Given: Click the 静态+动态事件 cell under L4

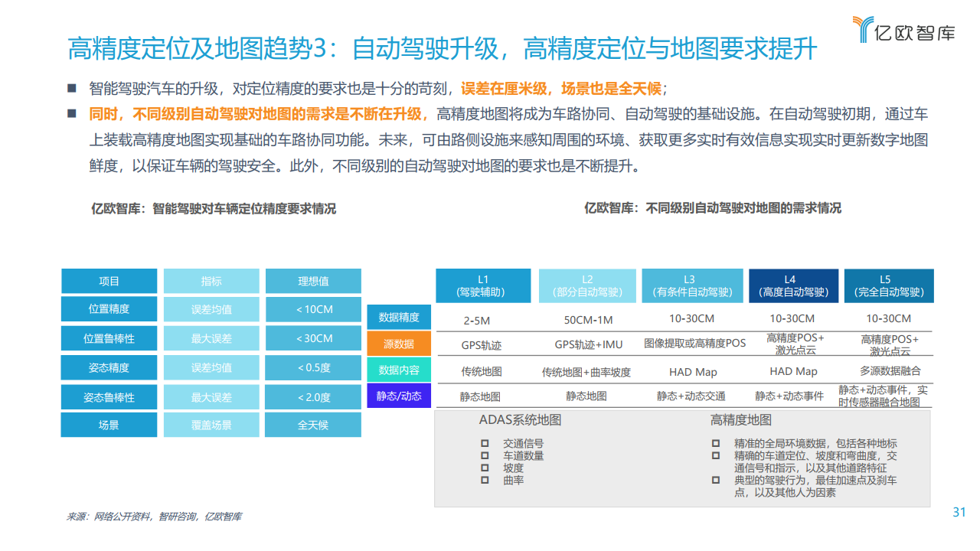Looking at the screenshot, I should point(789,396).
